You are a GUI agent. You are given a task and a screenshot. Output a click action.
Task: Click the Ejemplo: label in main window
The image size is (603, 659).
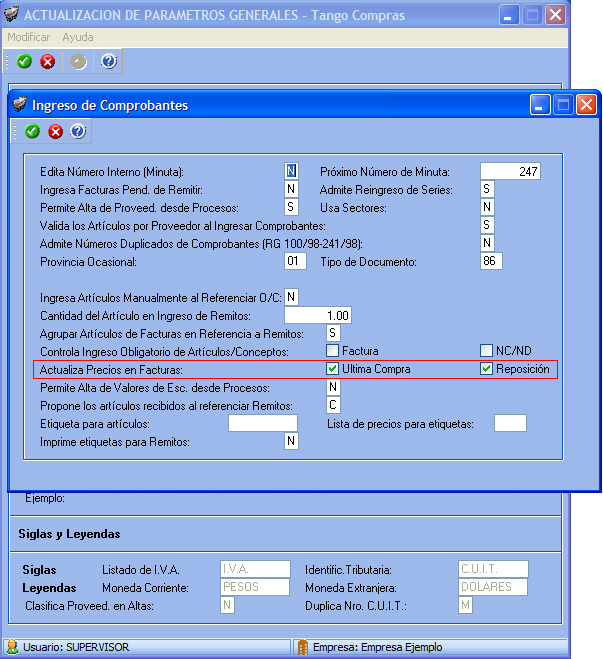click(x=45, y=498)
